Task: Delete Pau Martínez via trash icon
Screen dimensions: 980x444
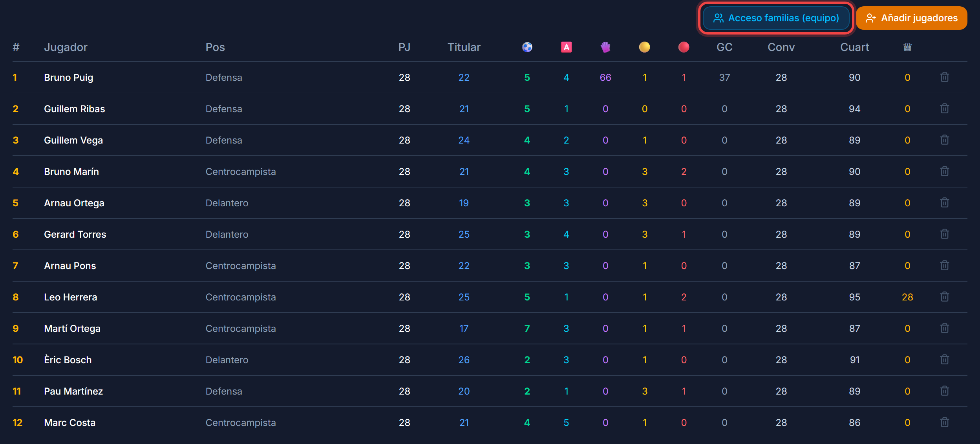Action: (944, 391)
